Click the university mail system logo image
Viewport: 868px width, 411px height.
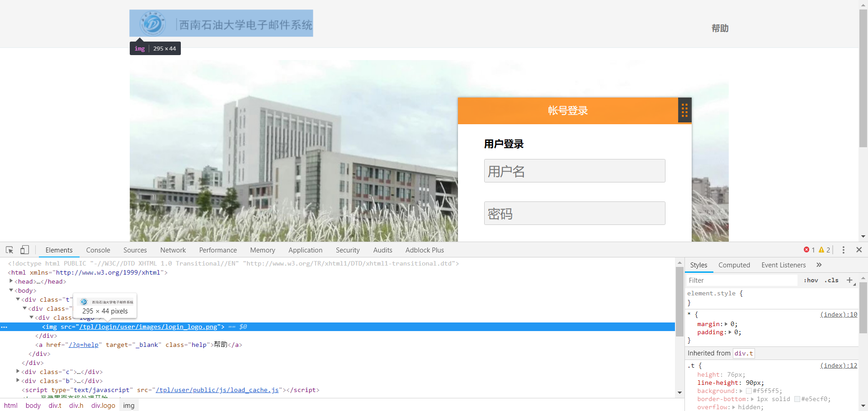click(x=221, y=23)
